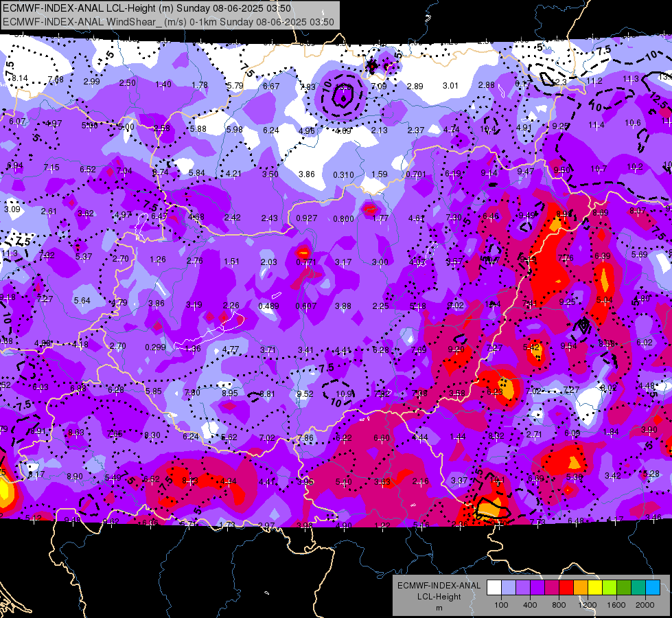672x618 pixels.
Task: Click the wind shear value 3.17
Action: pos(343,262)
